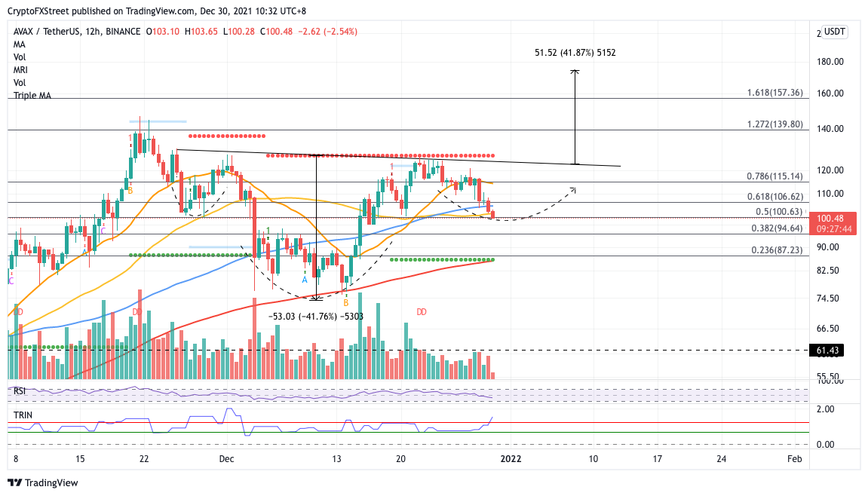Click the TradingView logo icon
Screen dimensions: 868x496
click(x=15, y=482)
